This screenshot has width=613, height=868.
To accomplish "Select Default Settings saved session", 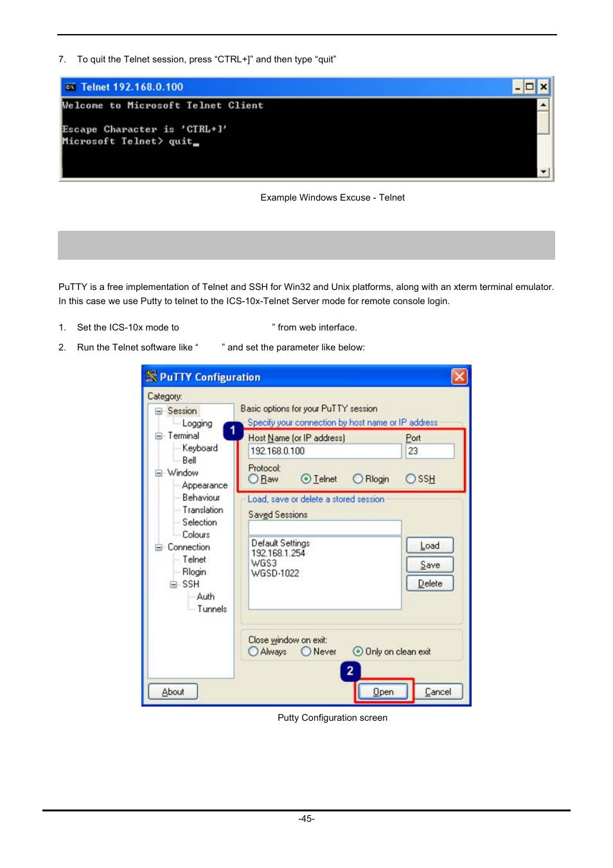I will click(x=281, y=543).
